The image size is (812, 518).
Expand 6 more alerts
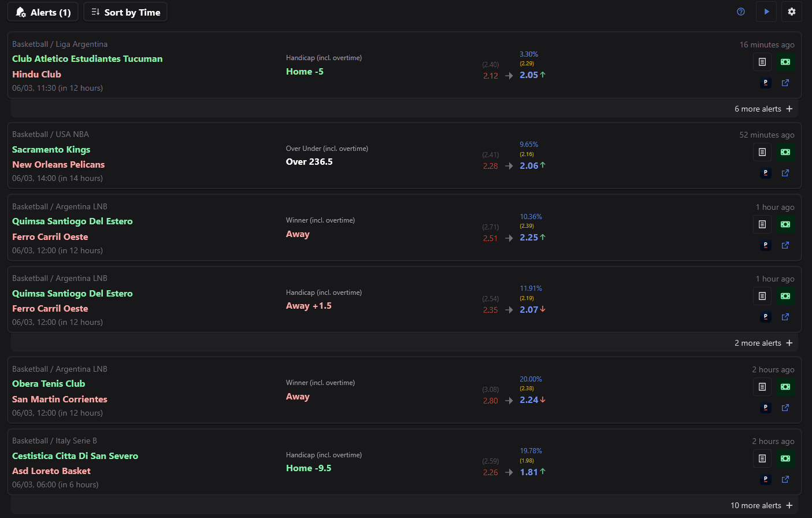[763, 109]
